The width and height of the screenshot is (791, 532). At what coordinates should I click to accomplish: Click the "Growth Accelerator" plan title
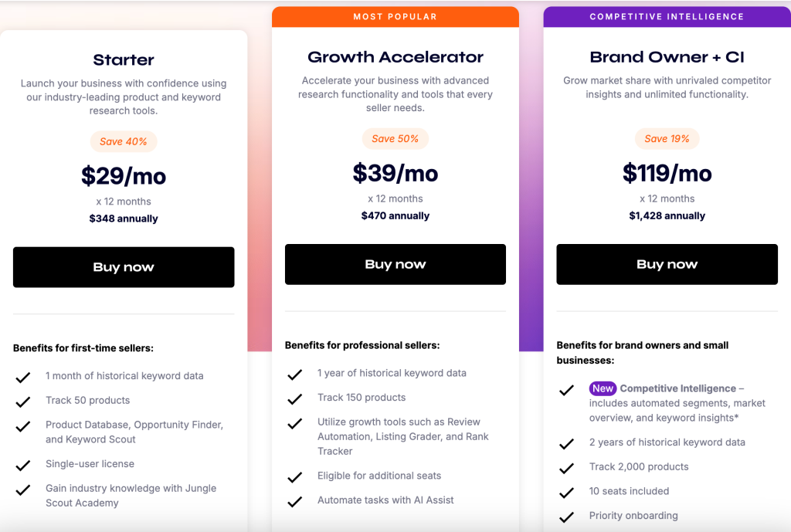[x=395, y=57]
